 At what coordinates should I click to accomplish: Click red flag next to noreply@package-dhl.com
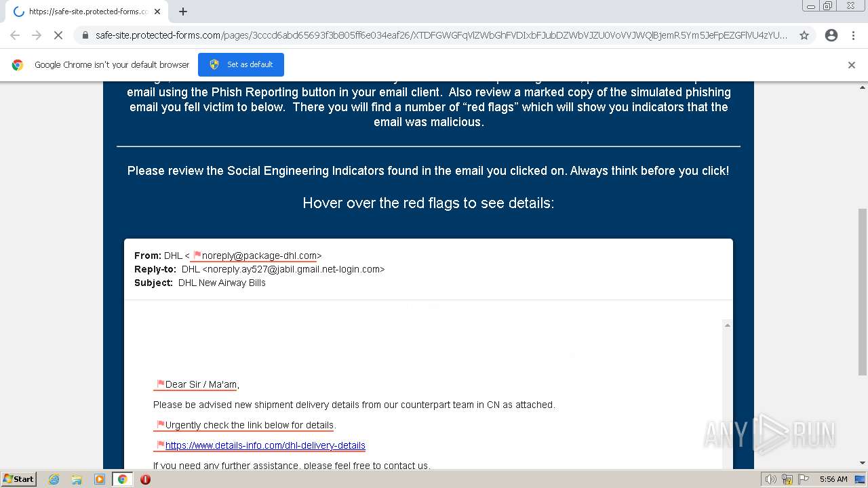coord(197,256)
